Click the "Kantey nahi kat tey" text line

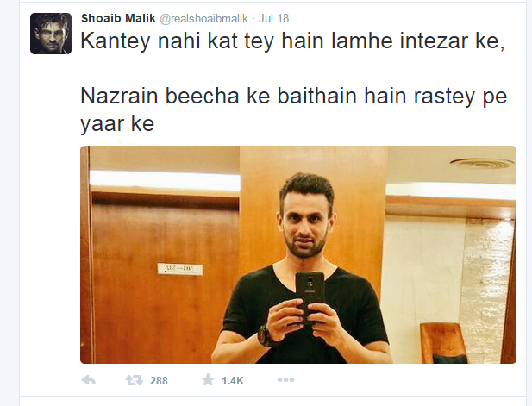178,41
